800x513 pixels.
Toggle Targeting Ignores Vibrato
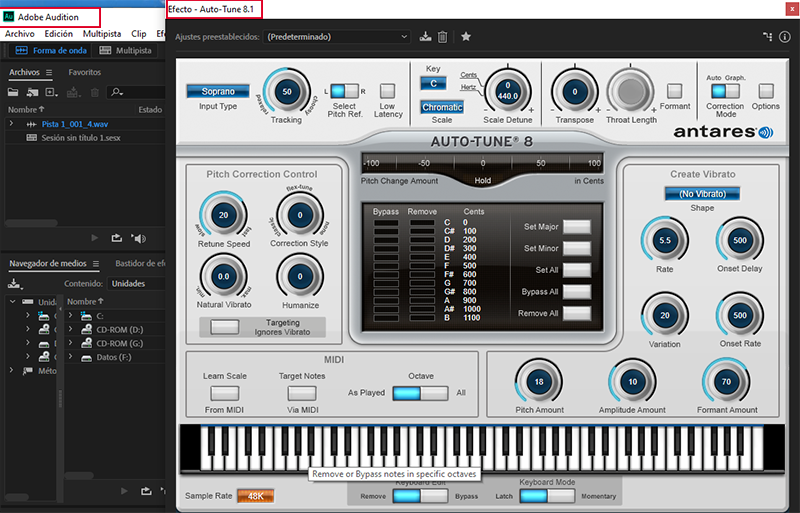click(224, 327)
